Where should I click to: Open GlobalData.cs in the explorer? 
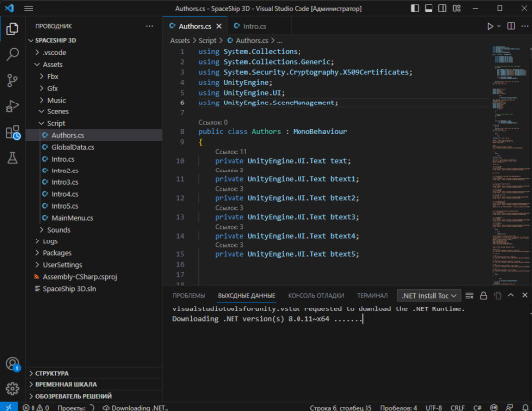click(94, 147)
